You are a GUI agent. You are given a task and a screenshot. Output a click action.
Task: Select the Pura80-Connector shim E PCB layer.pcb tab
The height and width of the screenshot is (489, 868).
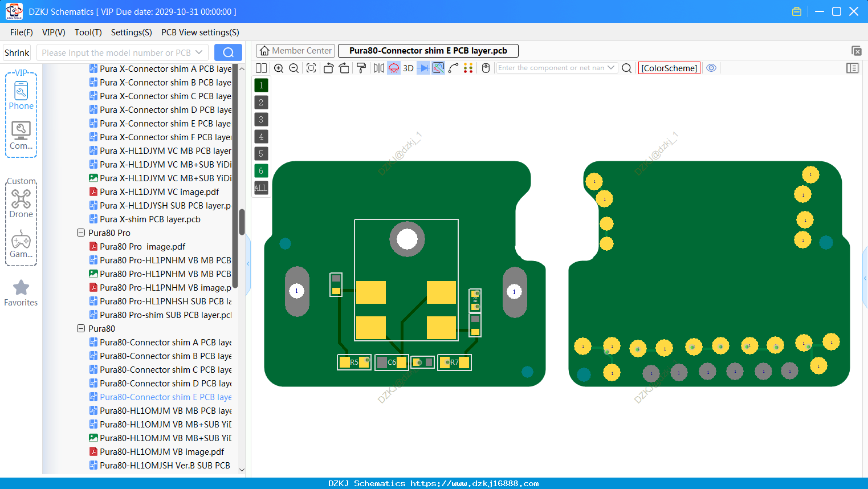point(428,51)
